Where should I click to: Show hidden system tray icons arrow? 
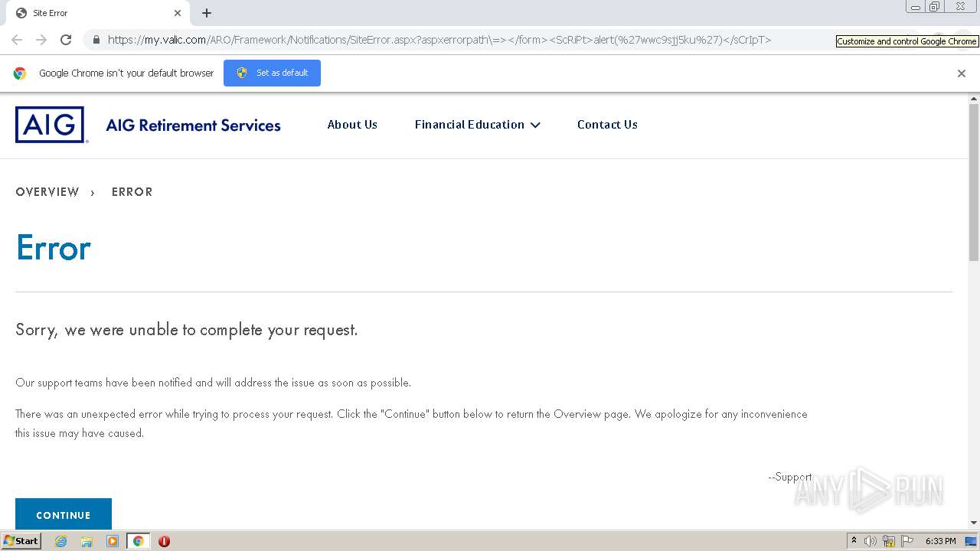(854, 540)
